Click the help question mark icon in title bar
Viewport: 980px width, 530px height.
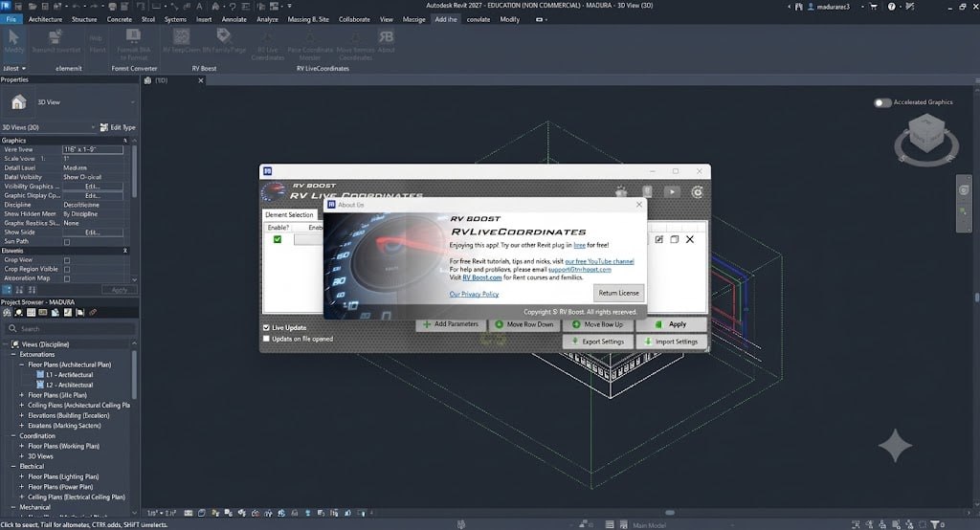[891, 7]
